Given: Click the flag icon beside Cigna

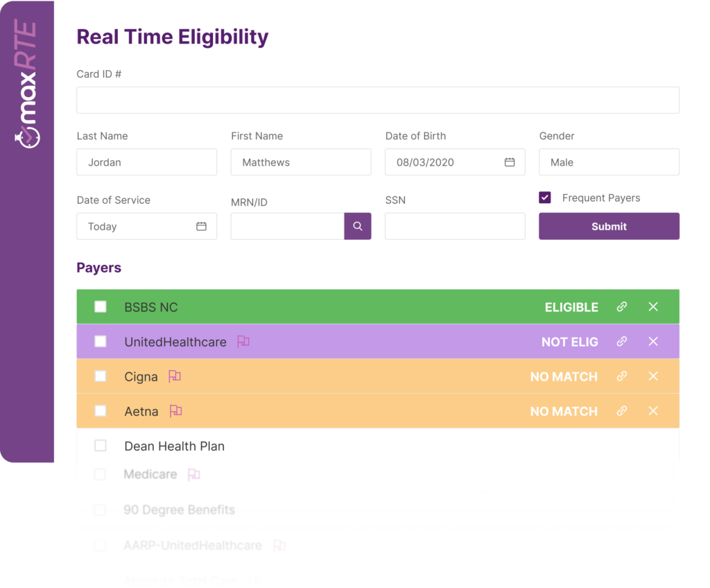Looking at the screenshot, I should click(x=174, y=376).
